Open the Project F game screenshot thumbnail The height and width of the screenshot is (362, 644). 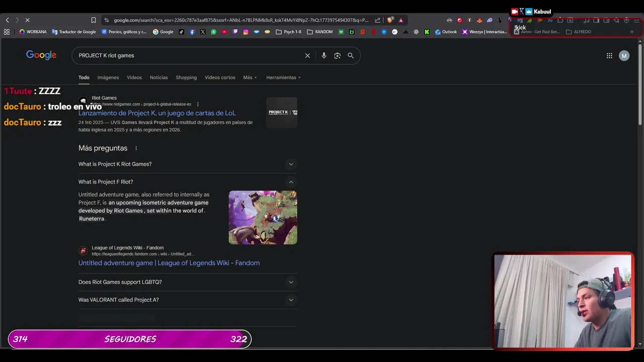click(263, 218)
